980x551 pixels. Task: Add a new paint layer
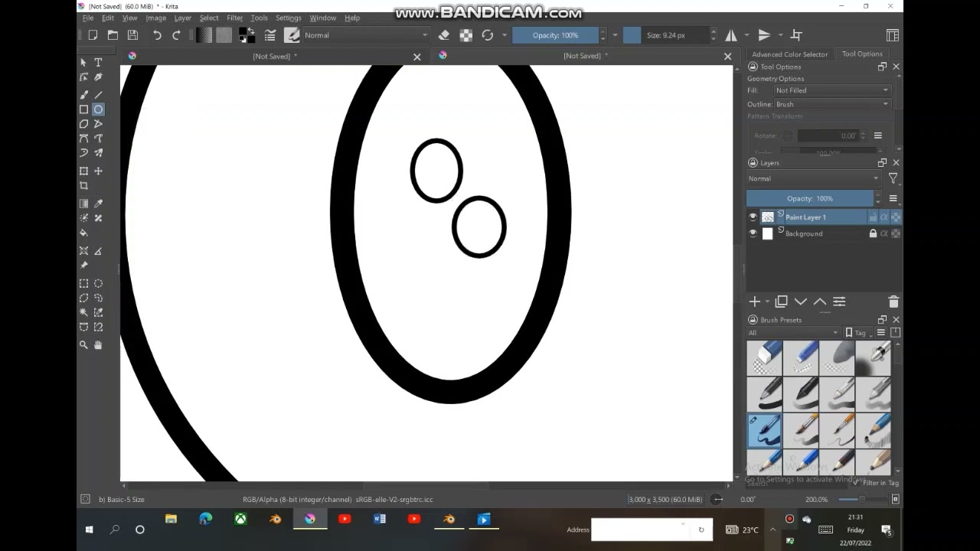(x=755, y=302)
